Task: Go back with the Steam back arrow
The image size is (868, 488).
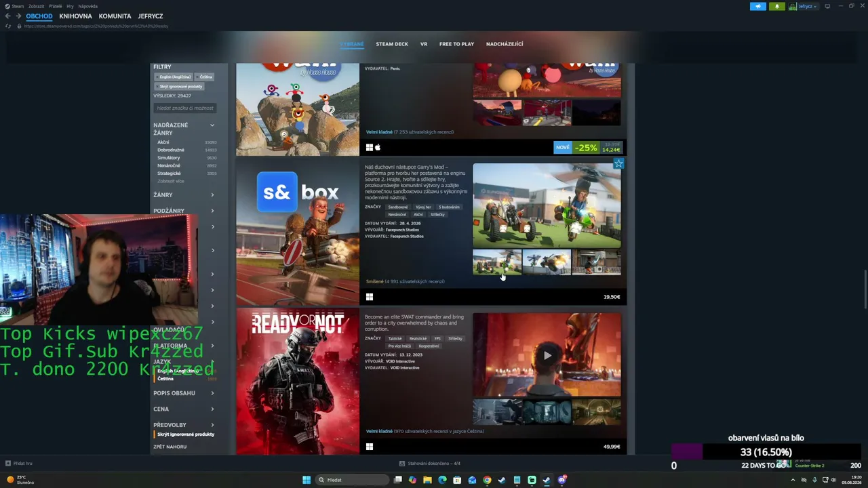Action: (7, 16)
